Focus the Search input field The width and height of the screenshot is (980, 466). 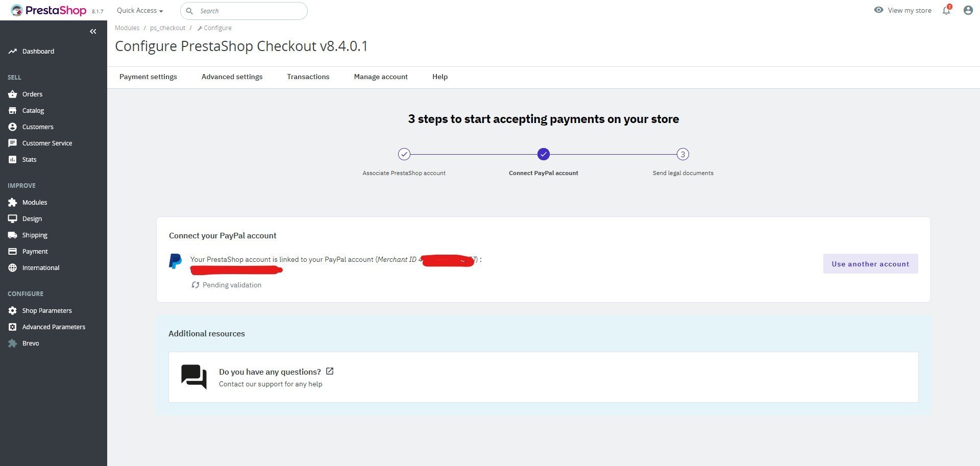[x=244, y=11]
